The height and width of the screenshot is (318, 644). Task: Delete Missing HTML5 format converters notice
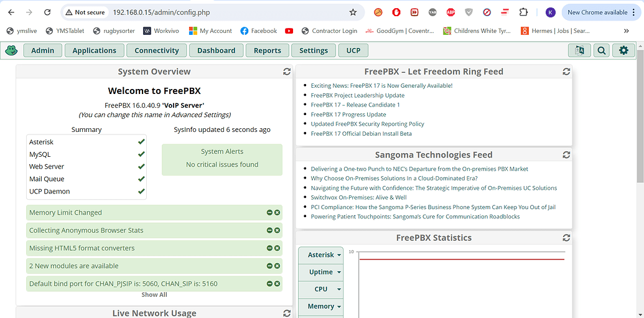point(278,248)
